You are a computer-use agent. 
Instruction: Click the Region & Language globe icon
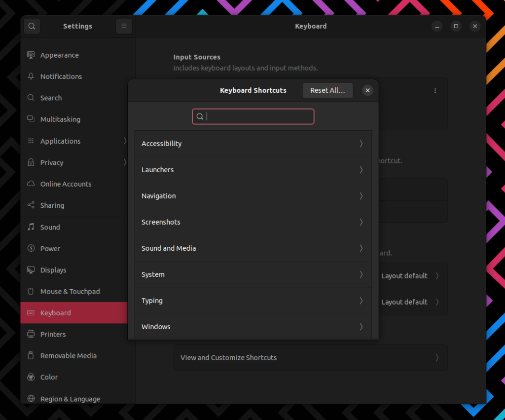click(x=31, y=398)
